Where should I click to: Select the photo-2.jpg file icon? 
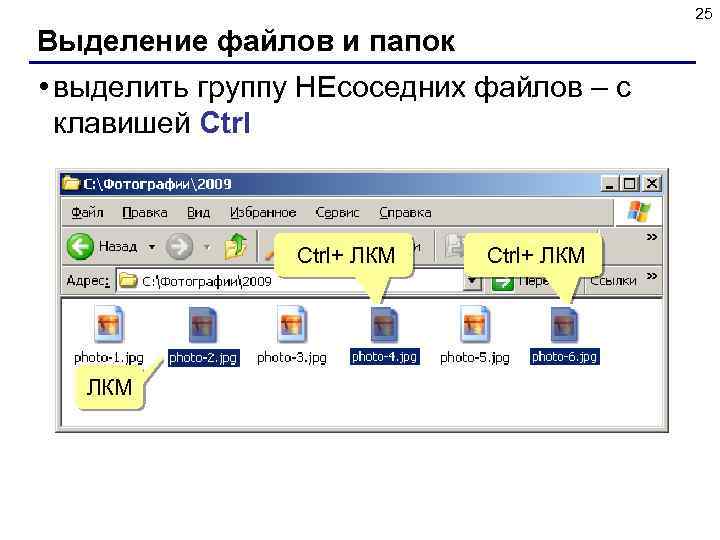coord(202,325)
